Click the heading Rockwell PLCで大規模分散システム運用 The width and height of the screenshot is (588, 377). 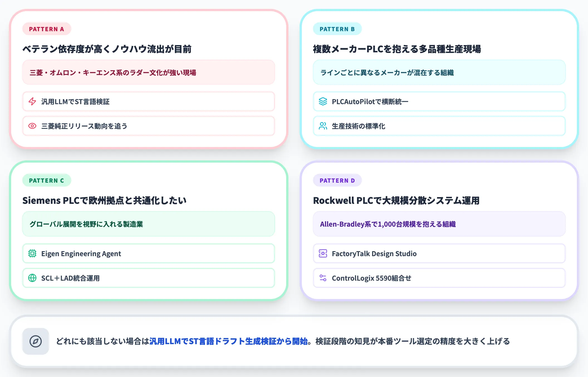point(396,200)
